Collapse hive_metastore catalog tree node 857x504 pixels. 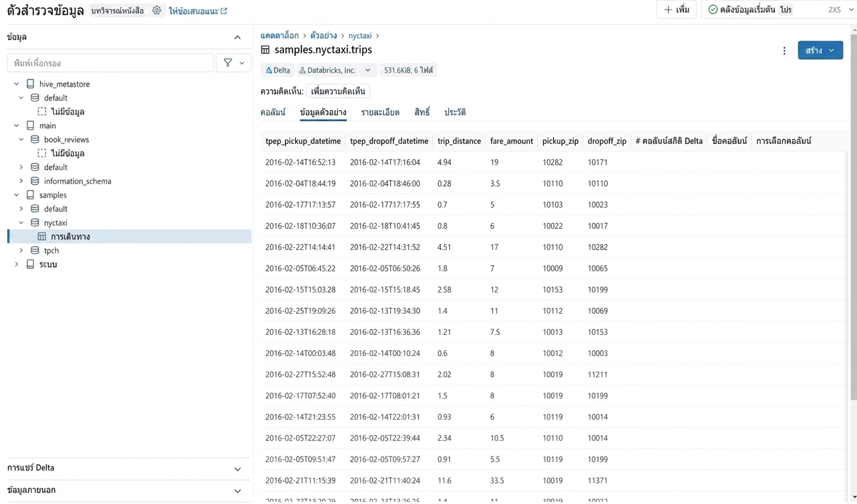(17, 84)
